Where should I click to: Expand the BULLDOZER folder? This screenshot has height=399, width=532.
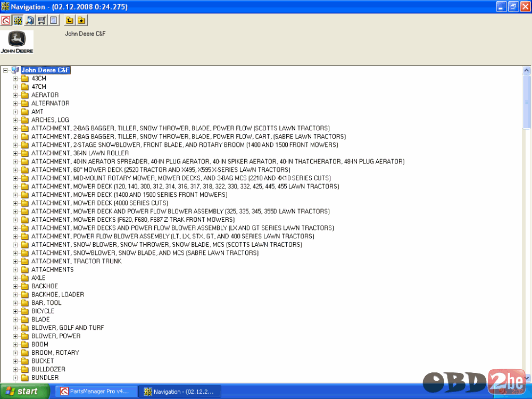click(x=15, y=370)
